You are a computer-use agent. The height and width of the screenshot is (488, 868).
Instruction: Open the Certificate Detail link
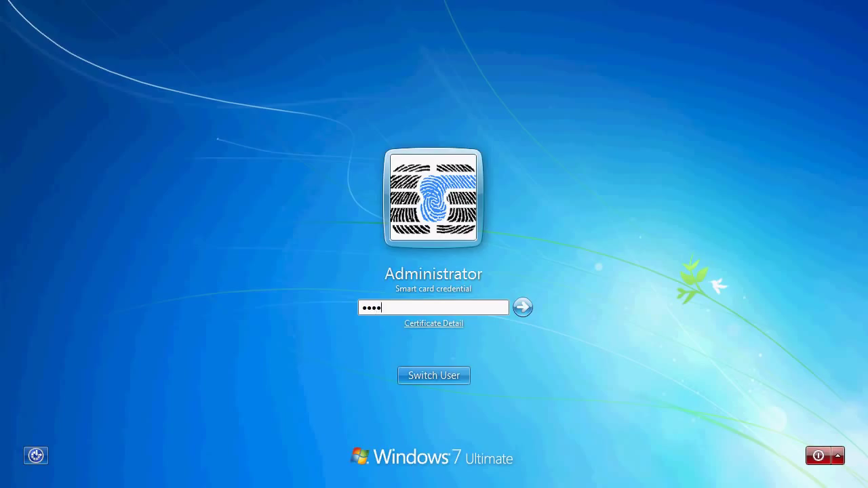433,323
